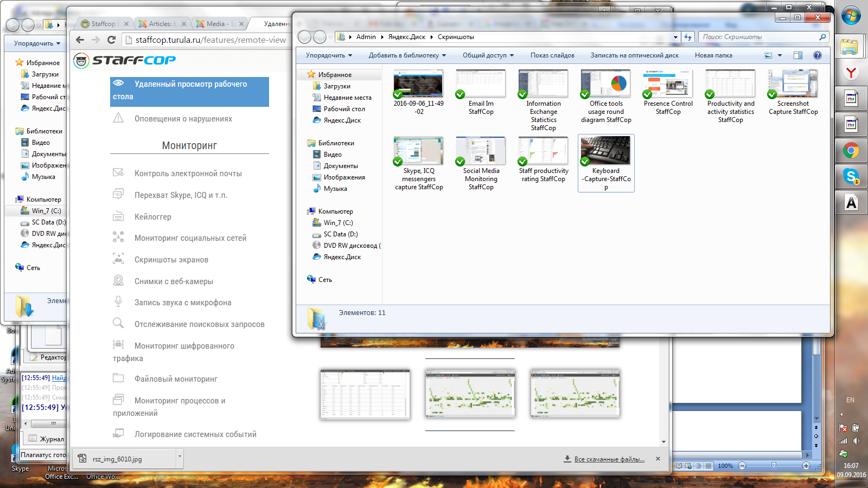The height and width of the screenshot is (488, 868).
Task: Click the Chrome reload page icon
Action: (x=112, y=40)
